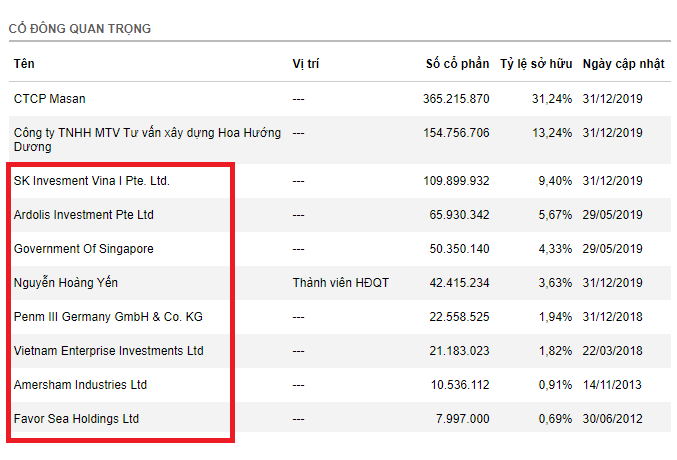Click the 30/06/2012 update date cell
This screenshot has height=460, width=677.
pyautogui.click(x=613, y=419)
